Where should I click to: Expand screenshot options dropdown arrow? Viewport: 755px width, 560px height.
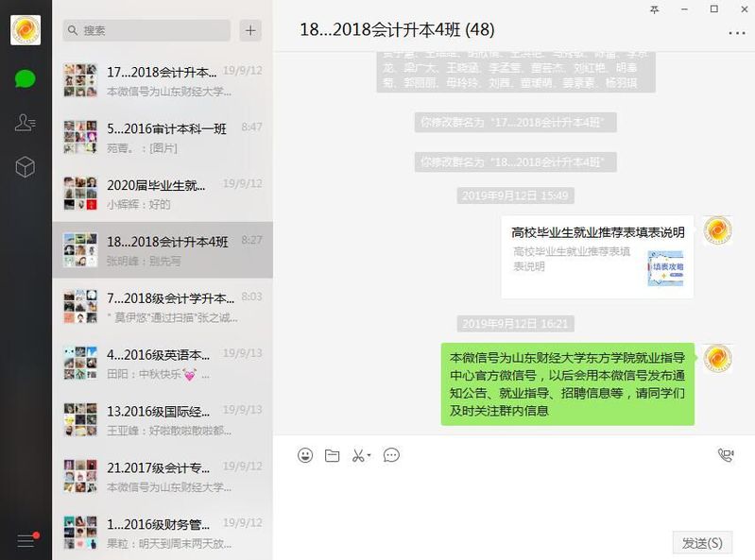pyautogui.click(x=369, y=454)
